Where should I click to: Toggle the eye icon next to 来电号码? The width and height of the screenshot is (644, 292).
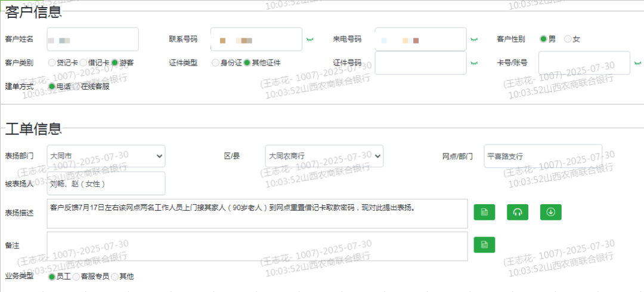point(473,39)
